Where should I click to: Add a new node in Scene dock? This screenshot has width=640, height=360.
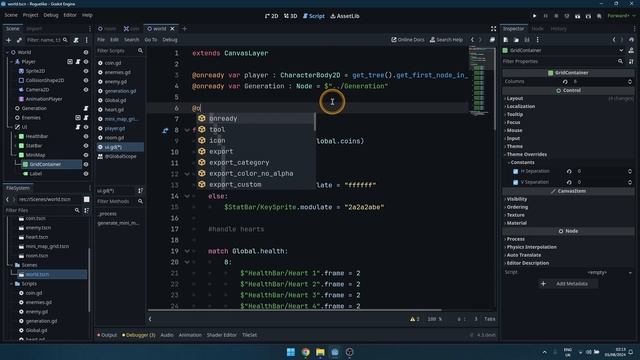tap(8, 40)
